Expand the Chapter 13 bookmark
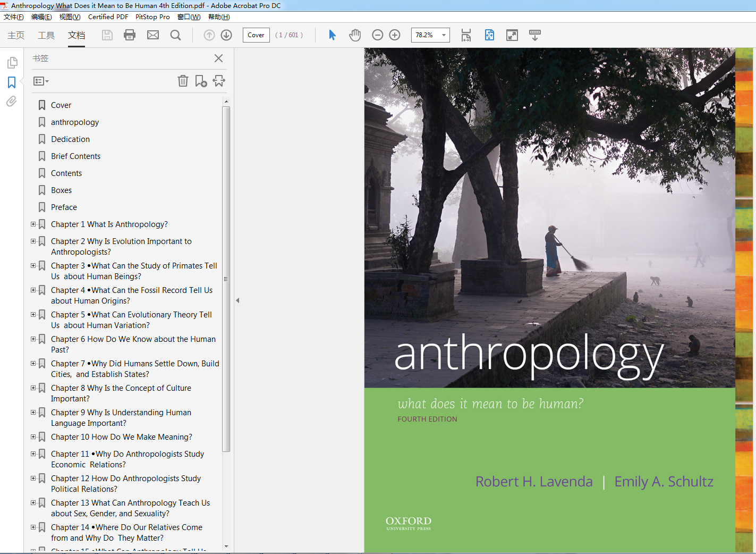The image size is (756, 554). (33, 503)
